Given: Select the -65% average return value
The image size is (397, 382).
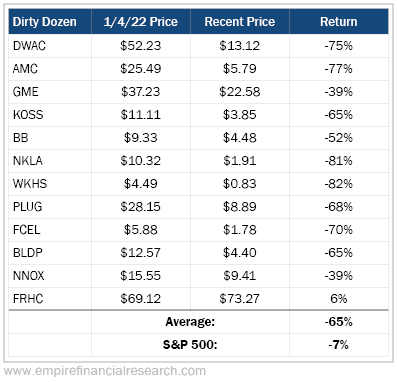Looking at the screenshot, I should 339,322.
